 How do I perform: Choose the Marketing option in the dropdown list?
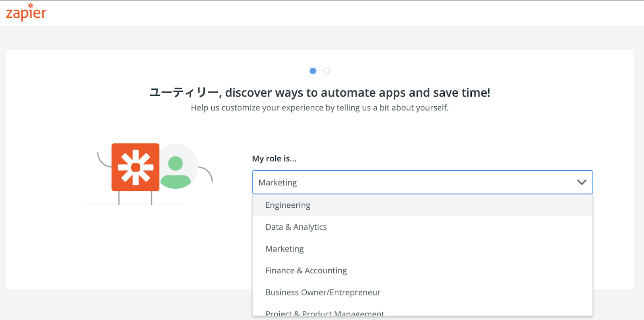[x=423, y=249]
